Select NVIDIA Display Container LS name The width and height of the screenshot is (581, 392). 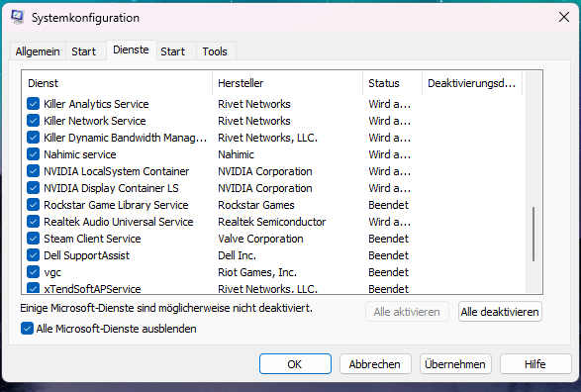click(111, 188)
